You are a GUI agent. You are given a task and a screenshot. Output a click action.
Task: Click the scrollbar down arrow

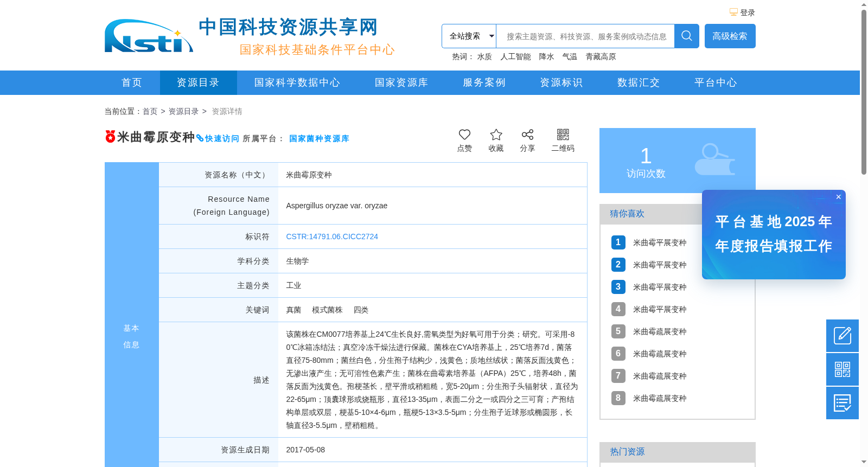pos(864,462)
